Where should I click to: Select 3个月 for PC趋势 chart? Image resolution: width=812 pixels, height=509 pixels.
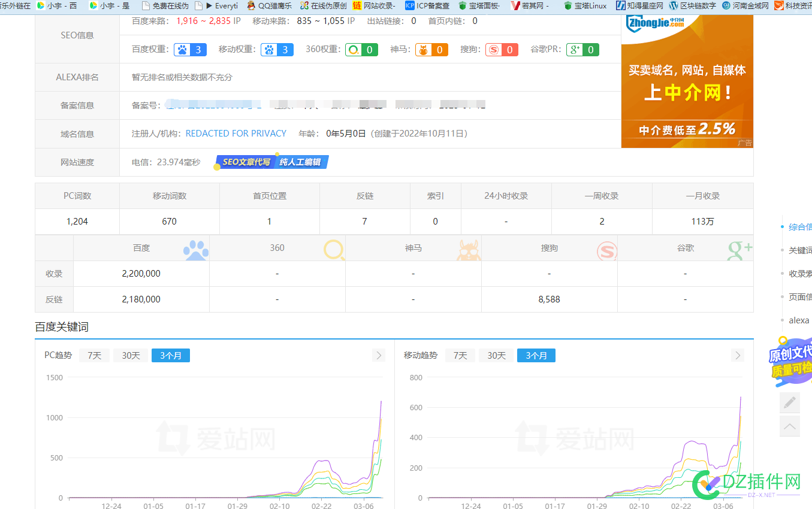[x=171, y=356]
